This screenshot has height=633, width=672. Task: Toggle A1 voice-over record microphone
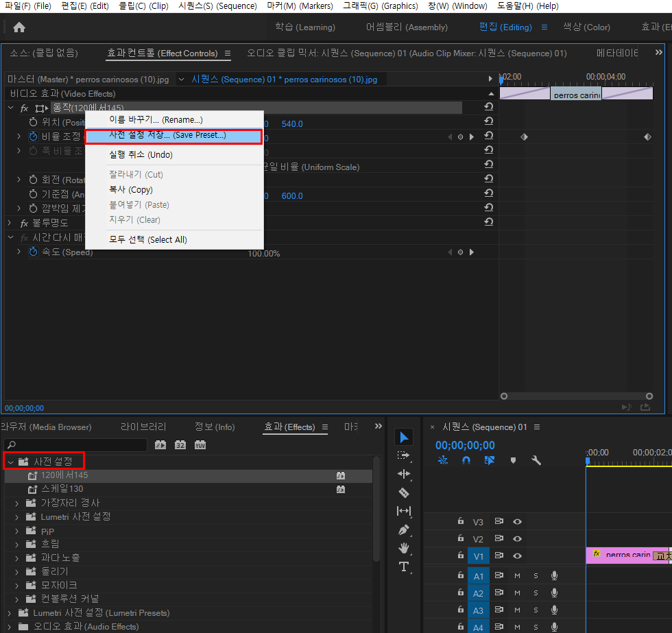coord(554,575)
